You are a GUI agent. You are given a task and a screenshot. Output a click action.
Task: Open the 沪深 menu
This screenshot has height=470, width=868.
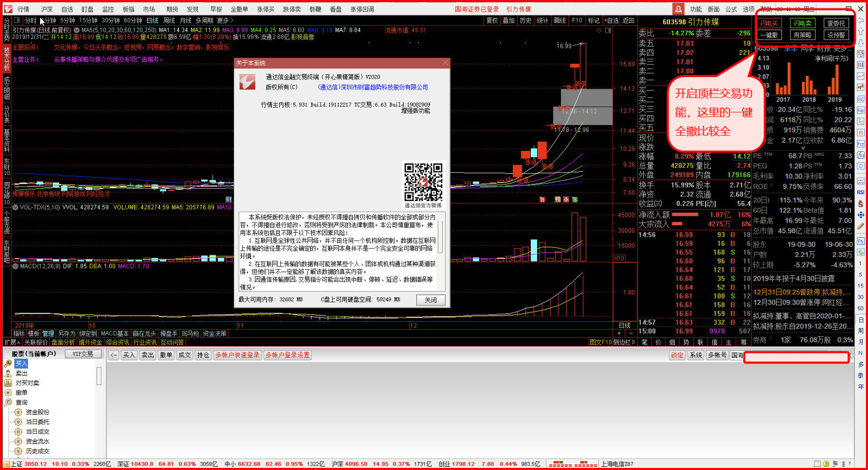tap(46, 9)
